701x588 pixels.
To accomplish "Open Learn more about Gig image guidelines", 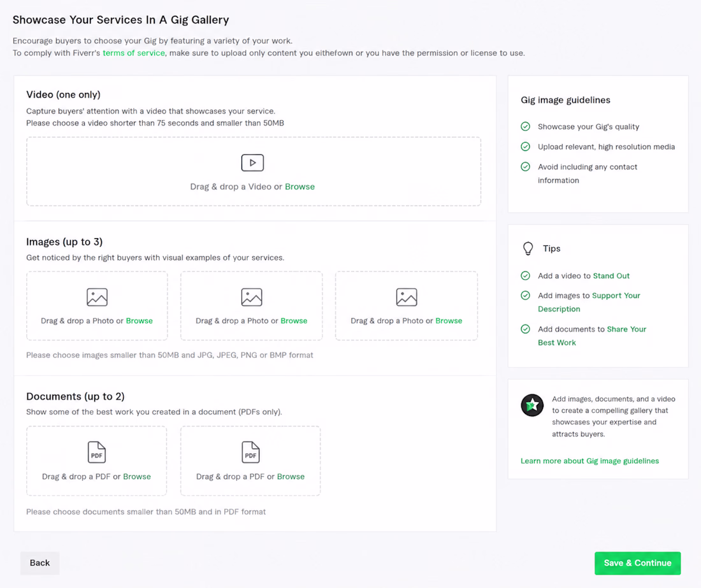I will click(589, 461).
